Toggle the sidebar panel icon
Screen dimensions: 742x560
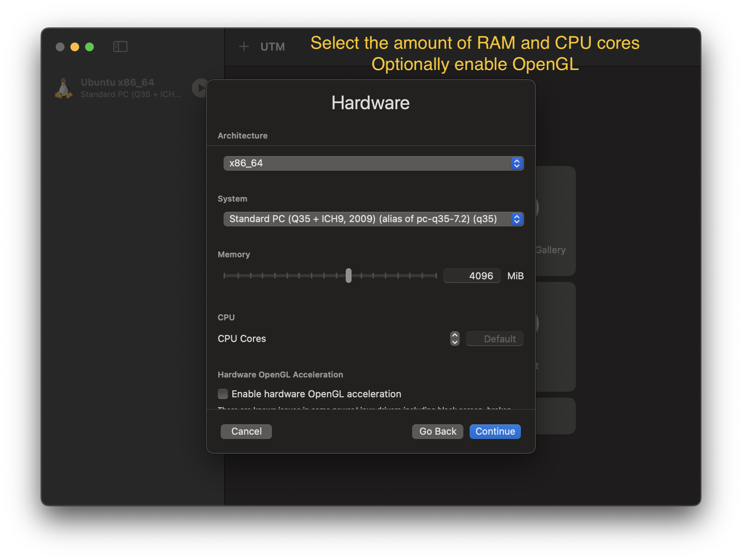point(120,47)
